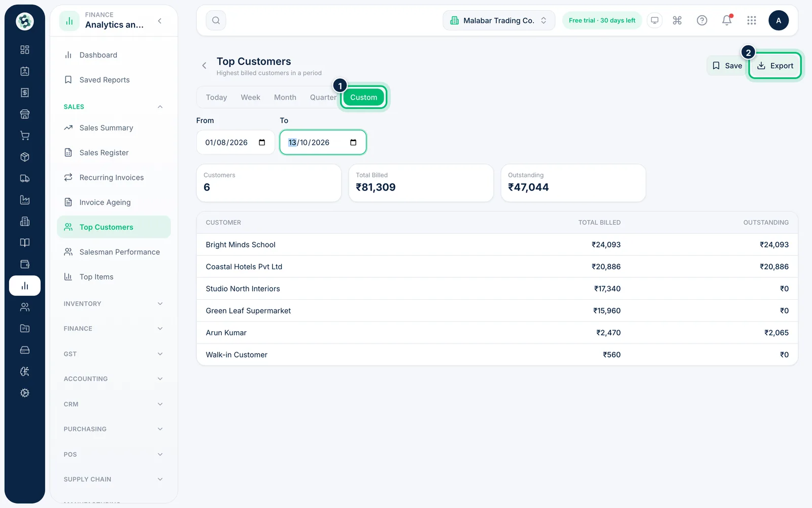Open the Top Customers report
Image resolution: width=812 pixels, height=508 pixels.
114,227
